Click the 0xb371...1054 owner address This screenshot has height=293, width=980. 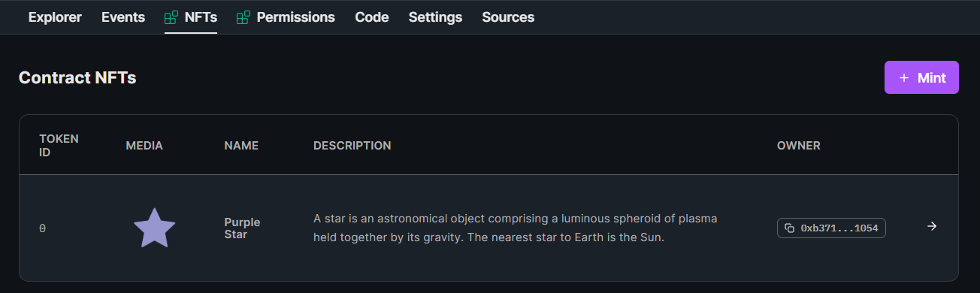pyautogui.click(x=839, y=228)
